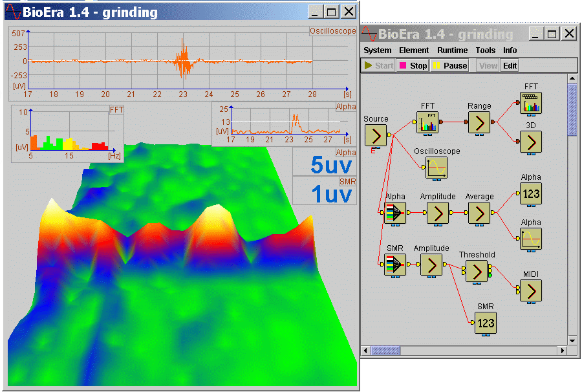Select the FFT display node at top right
582x392 pixels.
coord(531,103)
